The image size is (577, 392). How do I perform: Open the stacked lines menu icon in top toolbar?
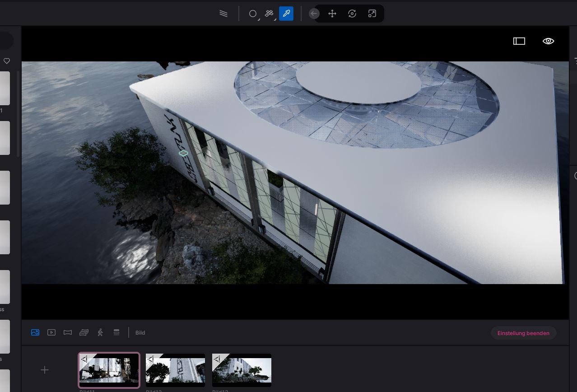pyautogui.click(x=223, y=14)
